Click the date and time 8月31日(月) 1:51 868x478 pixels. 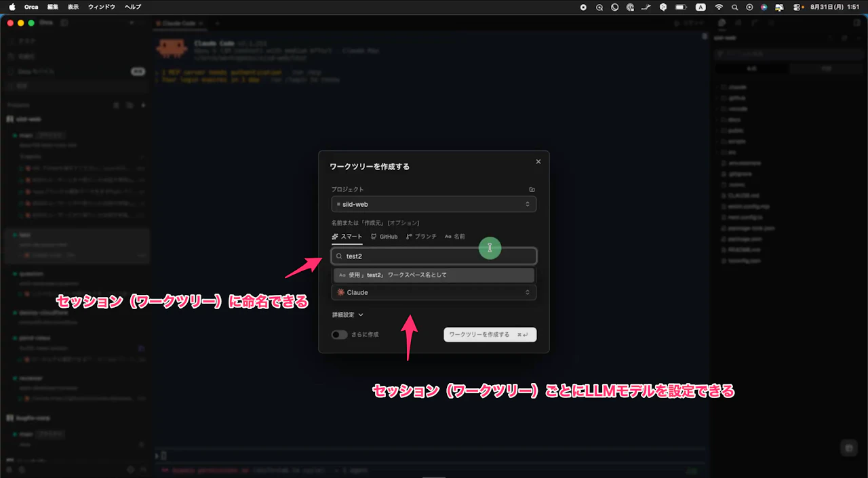click(835, 7)
